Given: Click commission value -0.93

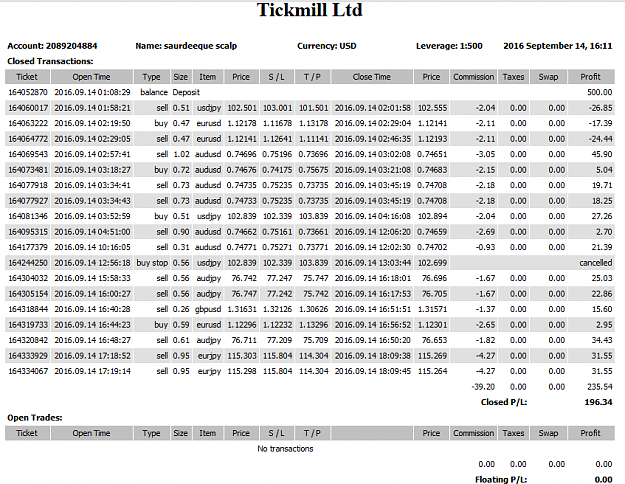Looking at the screenshot, I should coord(485,247).
